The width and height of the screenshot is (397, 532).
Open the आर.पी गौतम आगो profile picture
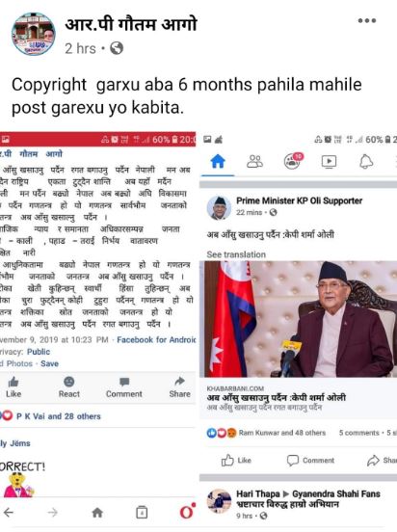click(34, 34)
